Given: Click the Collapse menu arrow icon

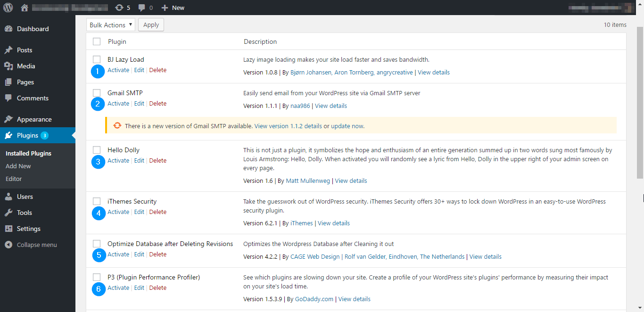Looking at the screenshot, I should pos(8,245).
